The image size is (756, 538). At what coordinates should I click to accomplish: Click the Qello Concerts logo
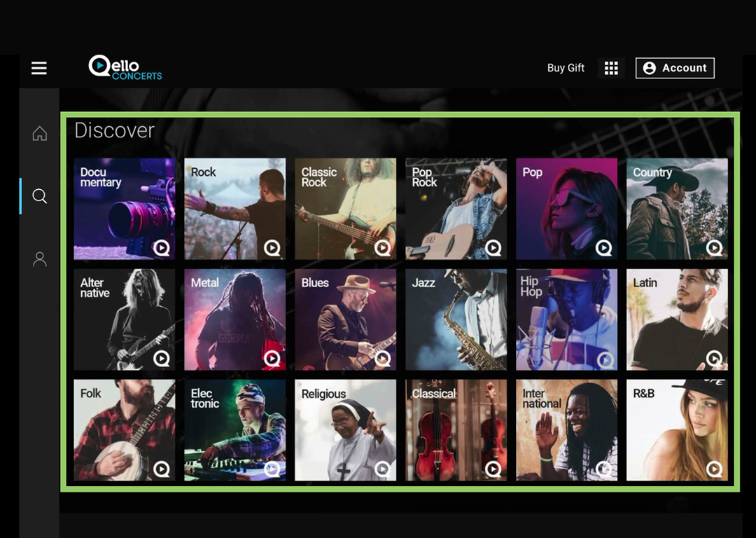pyautogui.click(x=125, y=67)
